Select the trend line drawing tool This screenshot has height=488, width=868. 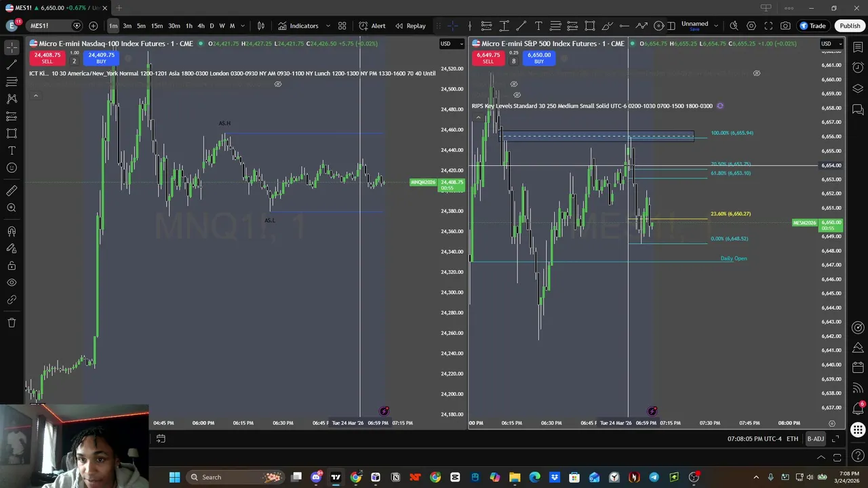point(12,64)
